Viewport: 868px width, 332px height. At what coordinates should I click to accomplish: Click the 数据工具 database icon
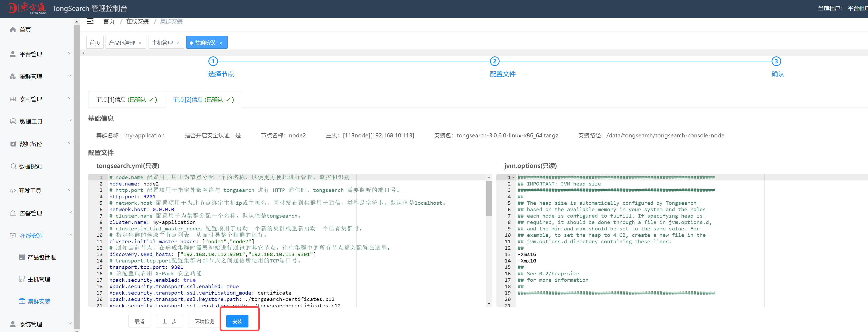13,121
